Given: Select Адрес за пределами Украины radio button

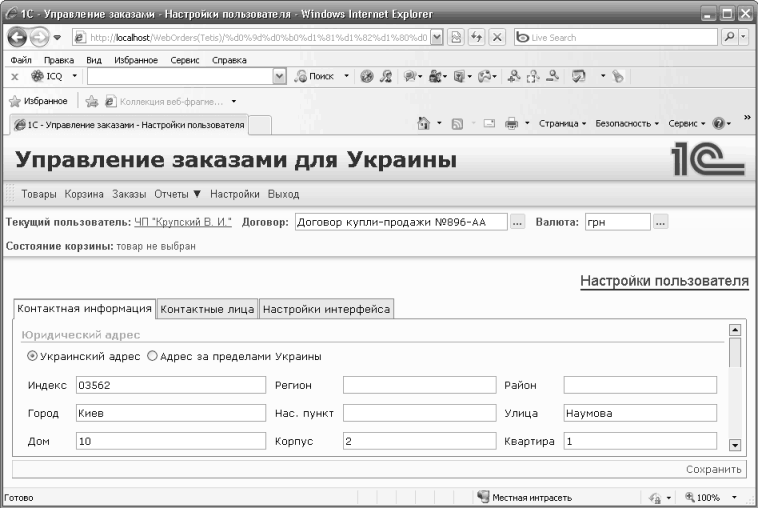Looking at the screenshot, I should coord(152,356).
